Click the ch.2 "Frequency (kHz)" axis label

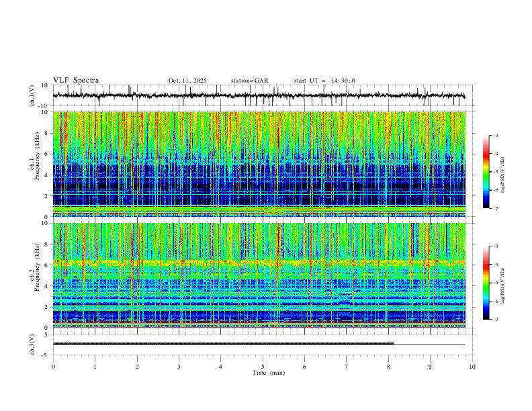(x=37, y=267)
